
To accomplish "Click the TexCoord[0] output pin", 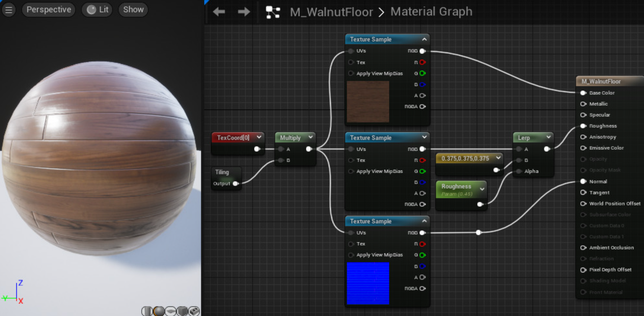I will (257, 149).
